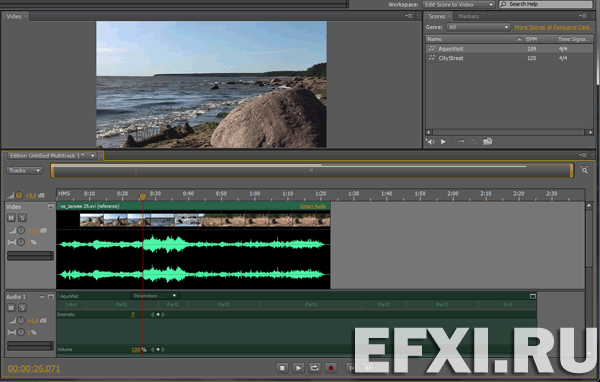Select the Video panel tab
Screen dimensions: 600x382
click(14, 16)
